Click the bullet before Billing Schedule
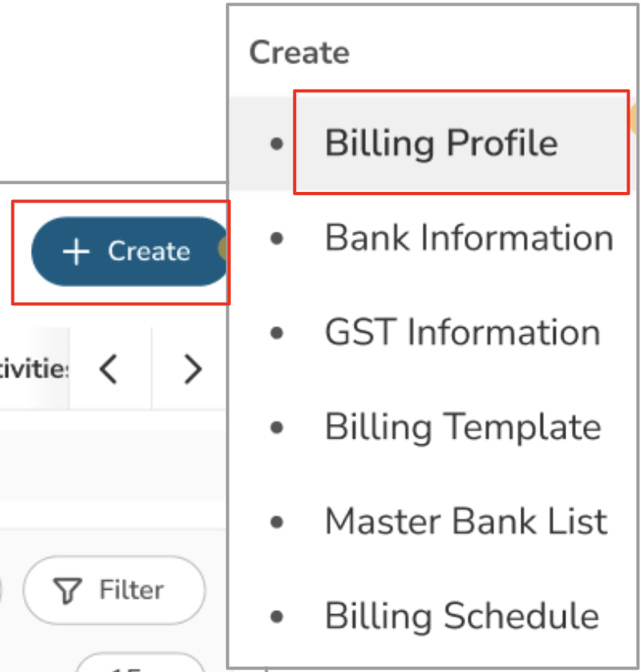Viewport: 641px width, 672px height. (x=277, y=617)
